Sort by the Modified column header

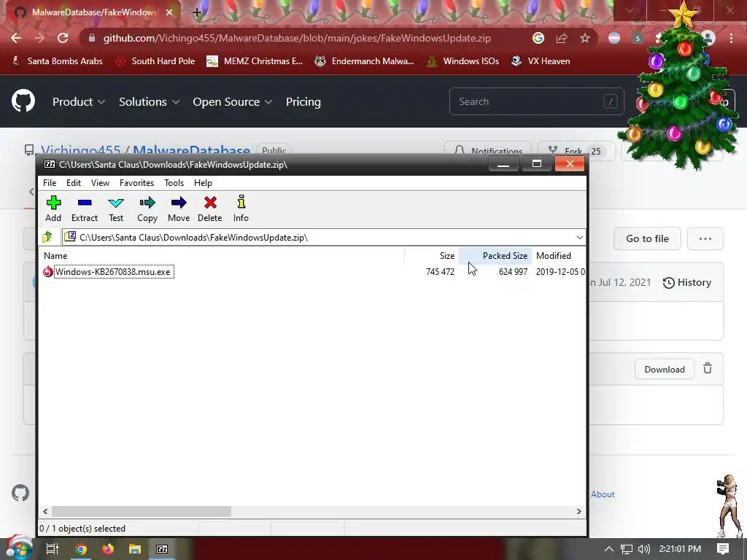554,256
